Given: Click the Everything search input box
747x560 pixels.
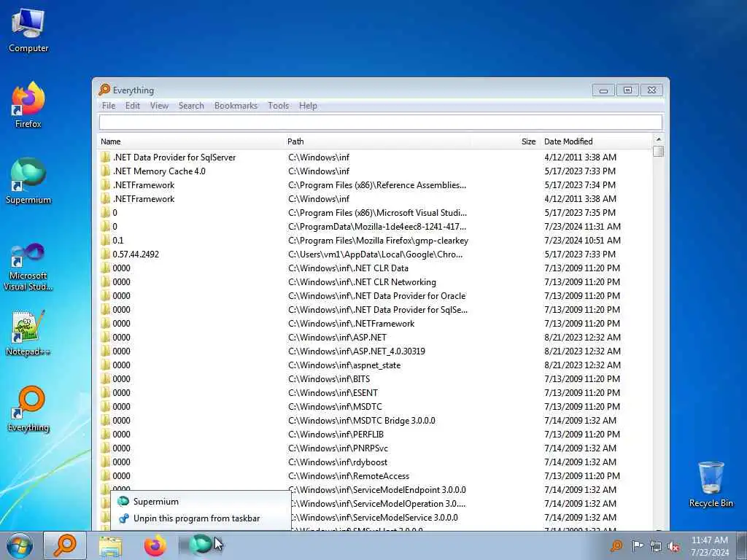Looking at the screenshot, I should tap(380, 122).
